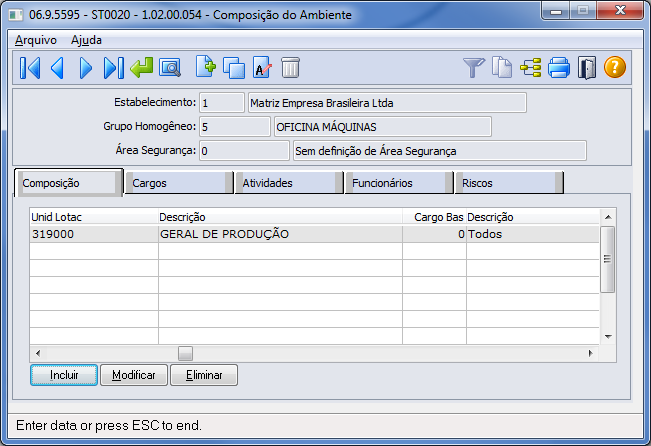
Task: Click the Modificar button
Action: pyautogui.click(x=134, y=375)
